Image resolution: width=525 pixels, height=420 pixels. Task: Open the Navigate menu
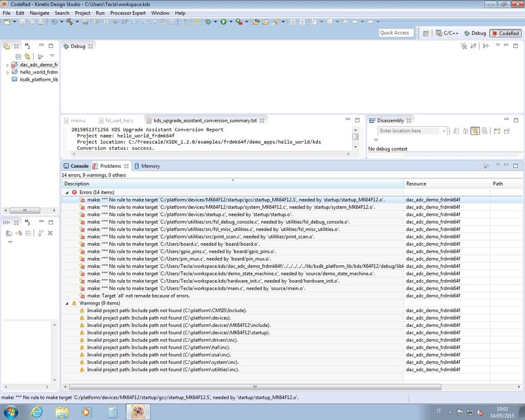(x=39, y=13)
